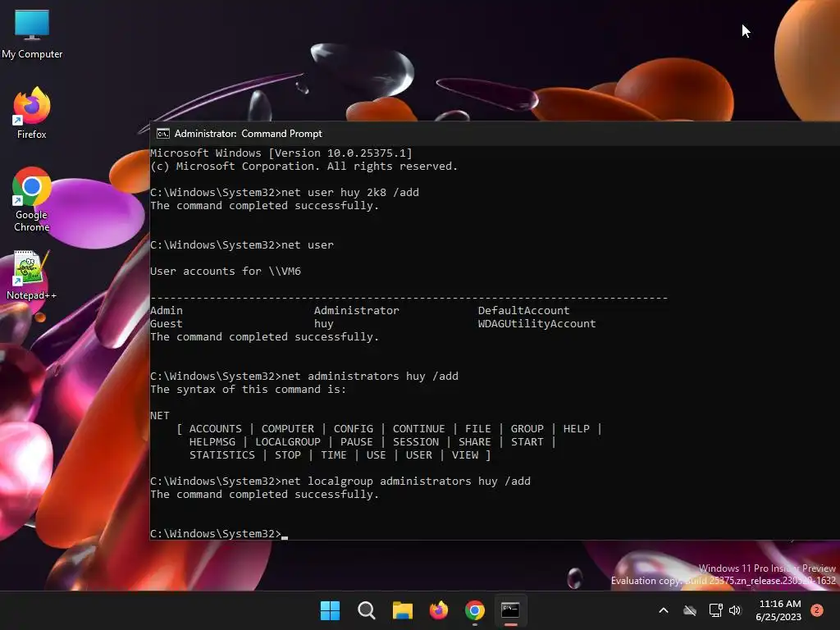Click the 'SHARE' keyword in NET syntax

tap(475, 442)
